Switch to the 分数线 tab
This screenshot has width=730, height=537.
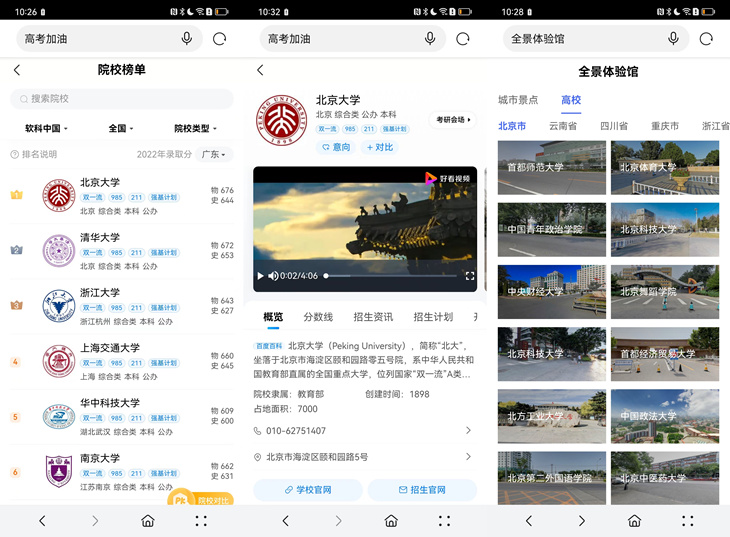point(318,317)
